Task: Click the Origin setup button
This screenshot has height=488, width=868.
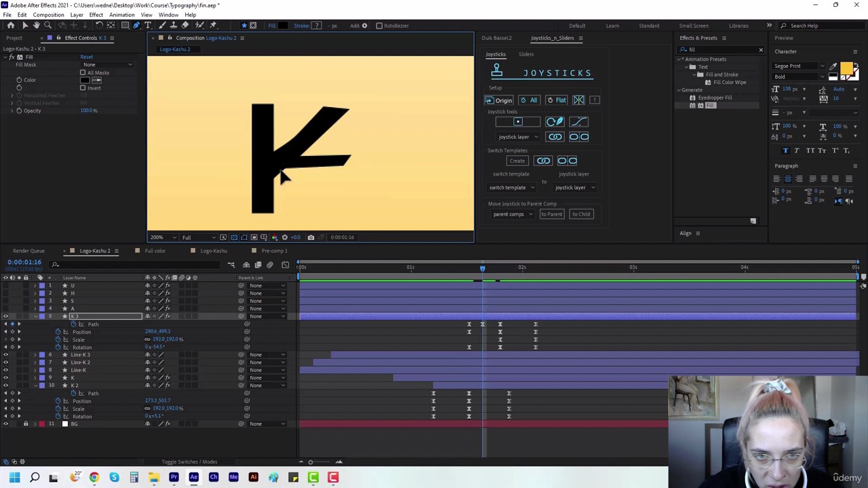Action: [x=498, y=100]
